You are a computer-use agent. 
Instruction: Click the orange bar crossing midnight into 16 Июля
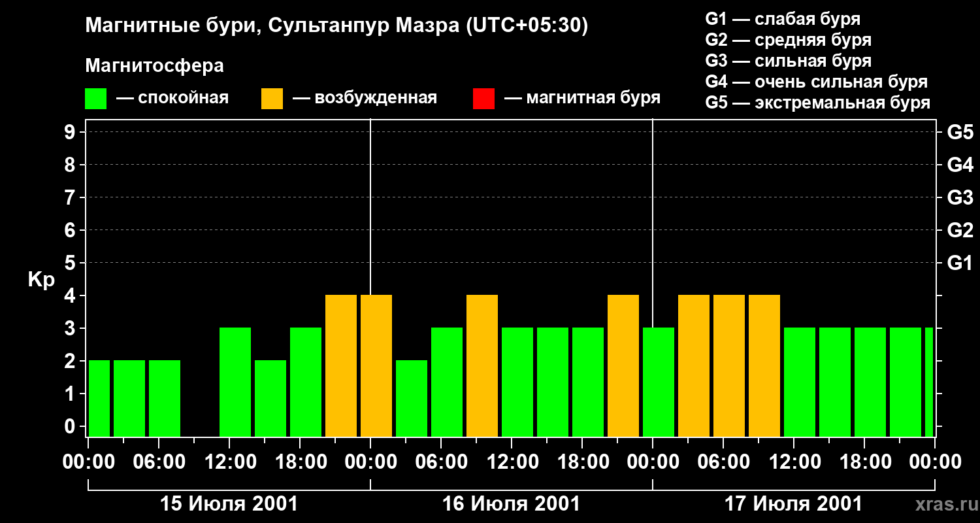coord(376,366)
